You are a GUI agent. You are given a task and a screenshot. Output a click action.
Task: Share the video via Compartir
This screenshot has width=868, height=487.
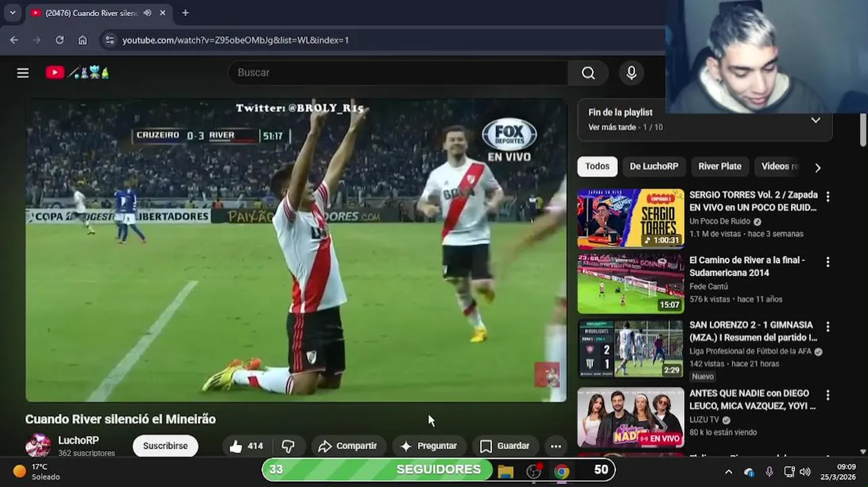coord(348,446)
